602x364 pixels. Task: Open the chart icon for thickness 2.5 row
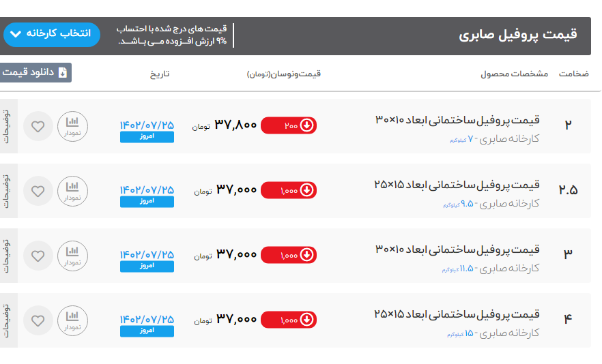click(x=72, y=191)
